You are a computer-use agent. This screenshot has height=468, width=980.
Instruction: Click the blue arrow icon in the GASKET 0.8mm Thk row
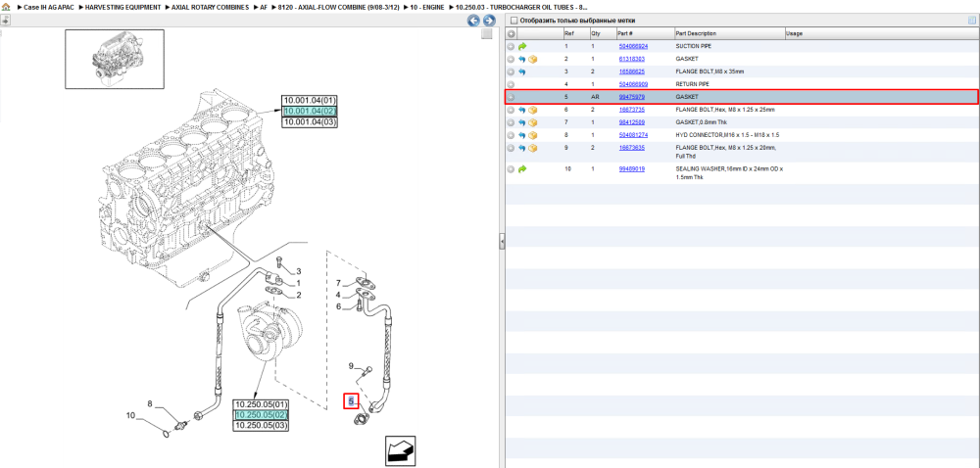[x=522, y=122]
